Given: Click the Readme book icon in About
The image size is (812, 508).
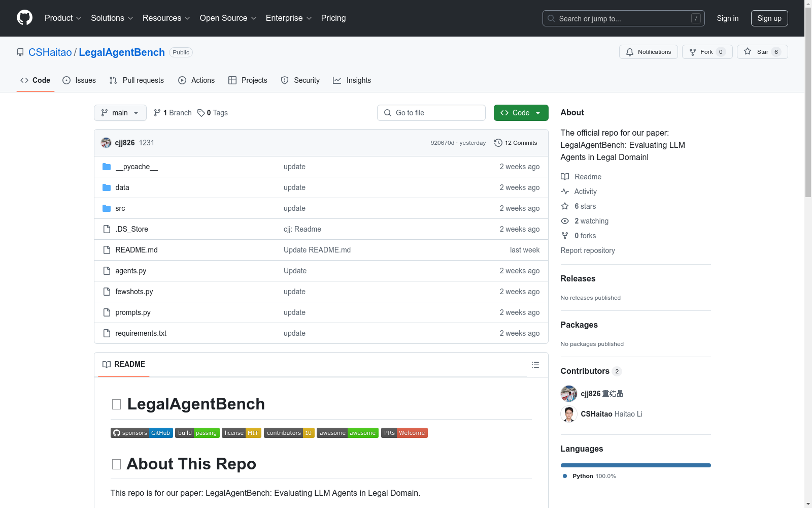Looking at the screenshot, I should tap(565, 177).
